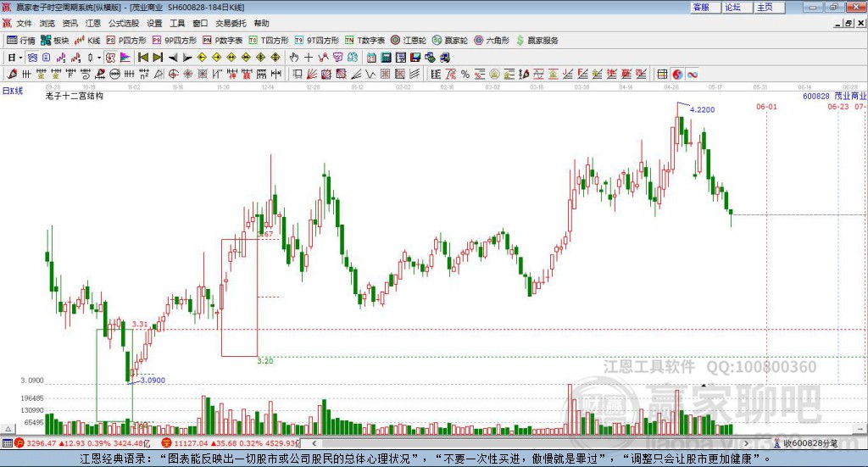Screen dimensions: 868x467
Task: Select the percent % tool
Action: [x=465, y=74]
